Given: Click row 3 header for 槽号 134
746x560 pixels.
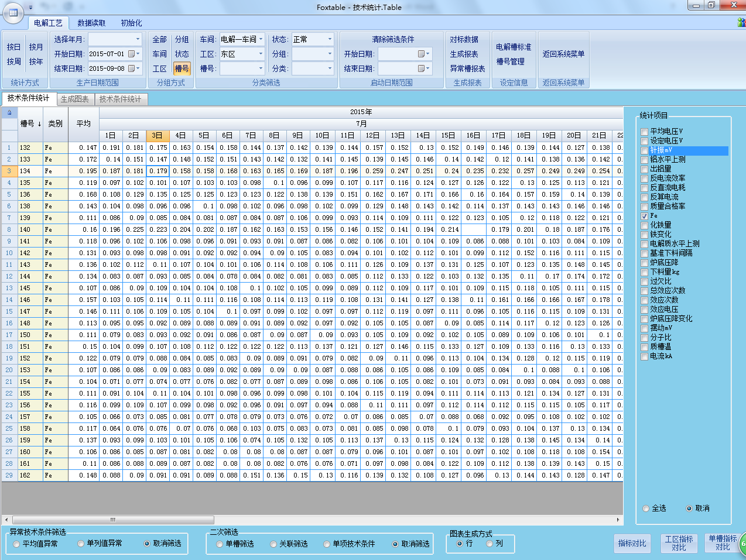Looking at the screenshot, I should (x=9, y=171).
